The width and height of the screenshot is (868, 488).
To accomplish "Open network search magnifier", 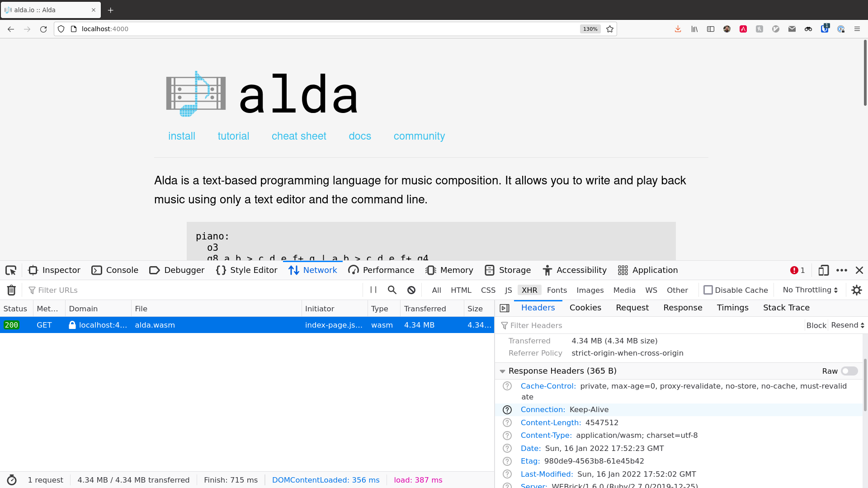I will [x=392, y=290].
